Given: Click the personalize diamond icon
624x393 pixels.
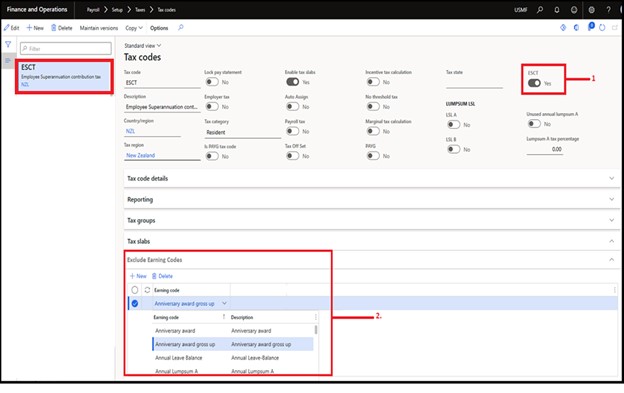Looking at the screenshot, I should pos(563,27).
